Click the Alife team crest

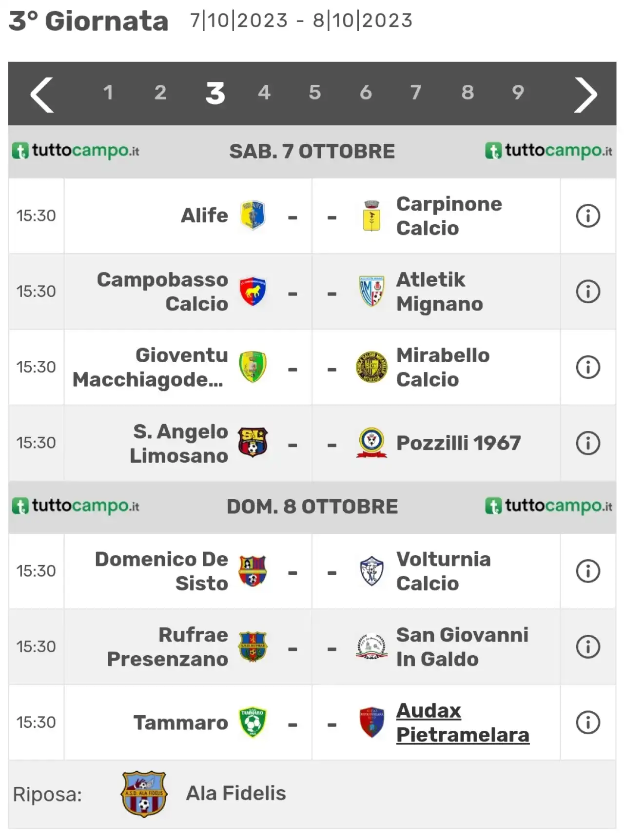coord(253,215)
